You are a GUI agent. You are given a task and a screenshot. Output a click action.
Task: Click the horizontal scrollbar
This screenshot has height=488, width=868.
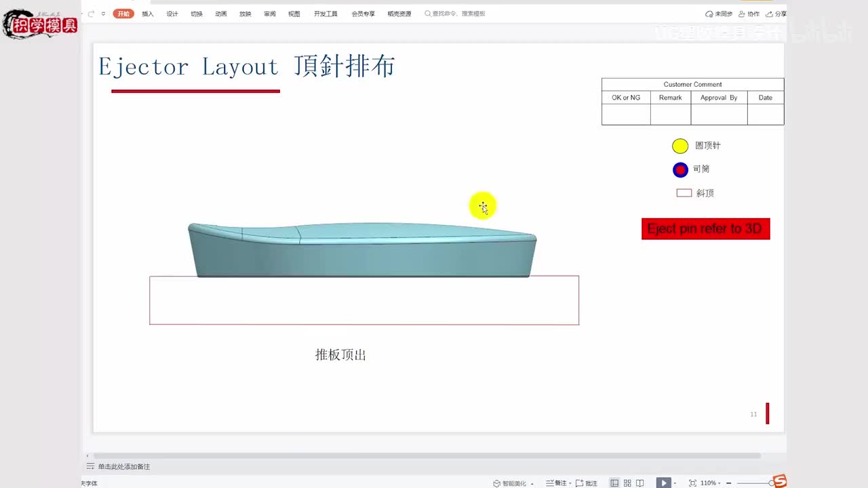427,455
